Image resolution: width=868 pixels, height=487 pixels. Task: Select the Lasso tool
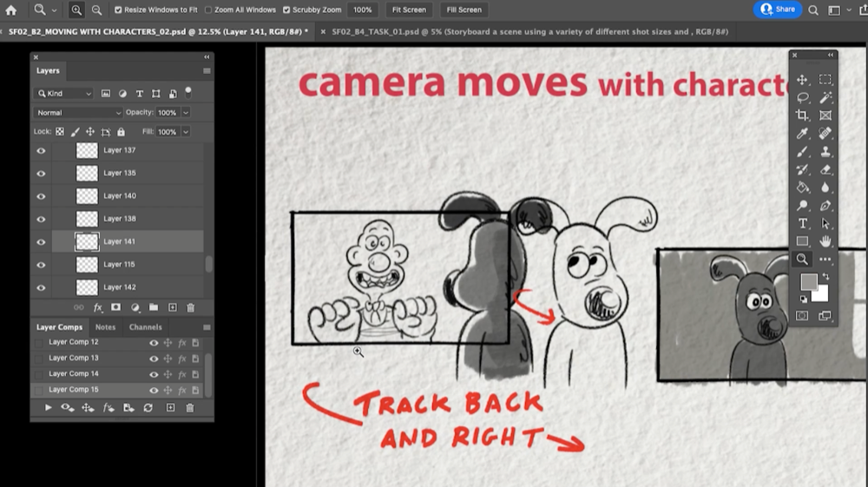[x=803, y=98]
